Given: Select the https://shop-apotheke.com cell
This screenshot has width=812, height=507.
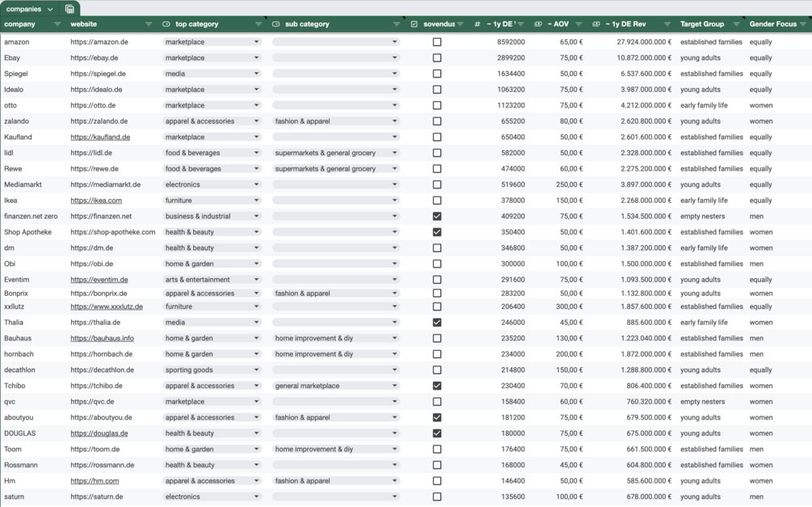Looking at the screenshot, I should 113,232.
